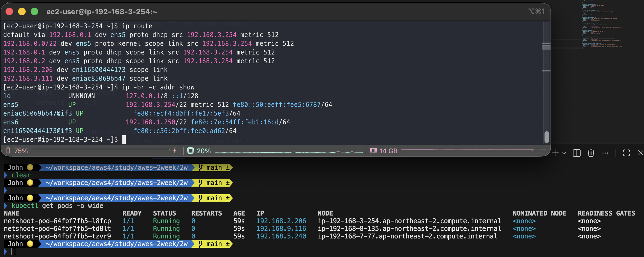
Task: Click interface name eni16500444173 in route output
Action: 99,70
